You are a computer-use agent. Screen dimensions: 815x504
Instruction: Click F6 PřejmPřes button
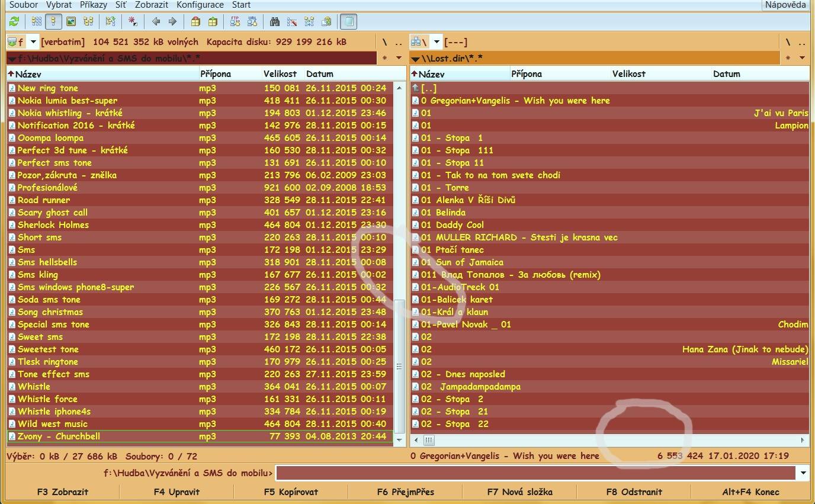406,492
